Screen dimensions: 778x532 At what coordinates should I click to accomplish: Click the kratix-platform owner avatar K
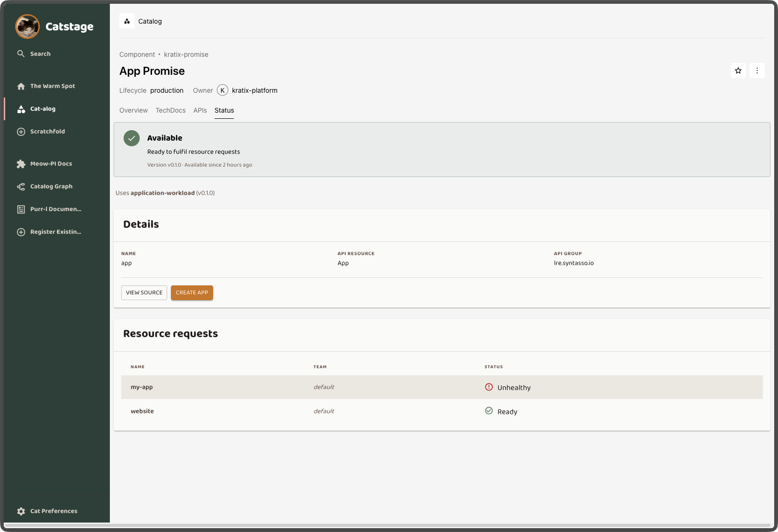(223, 90)
